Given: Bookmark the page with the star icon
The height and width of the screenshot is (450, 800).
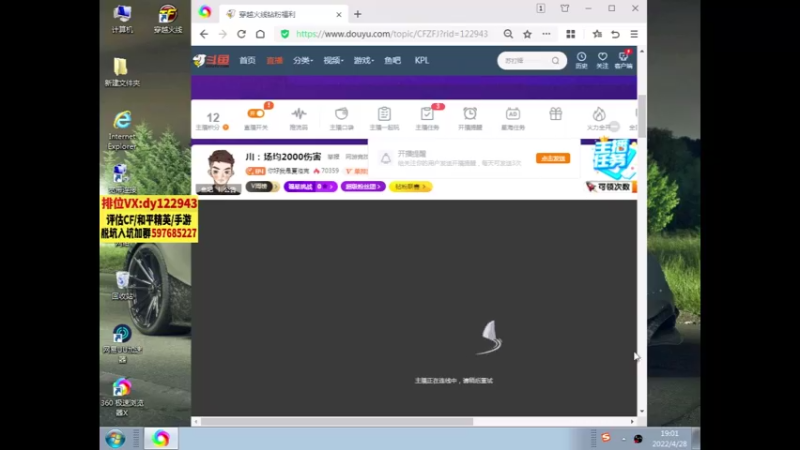Looking at the screenshot, I should coord(527,34).
